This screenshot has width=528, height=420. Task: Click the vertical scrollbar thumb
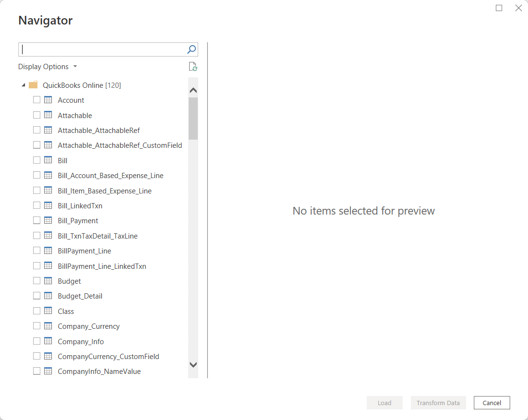click(x=193, y=119)
